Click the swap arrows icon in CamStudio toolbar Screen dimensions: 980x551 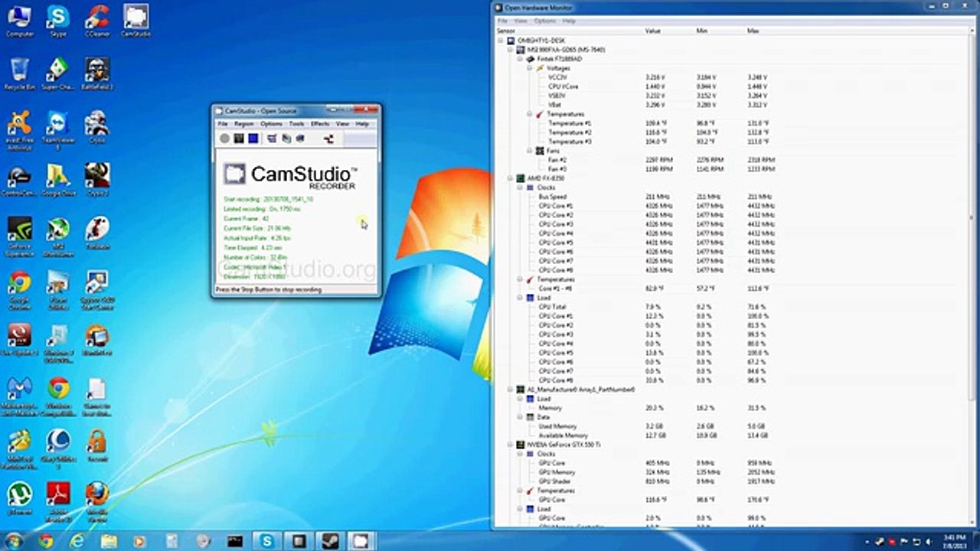tap(329, 139)
